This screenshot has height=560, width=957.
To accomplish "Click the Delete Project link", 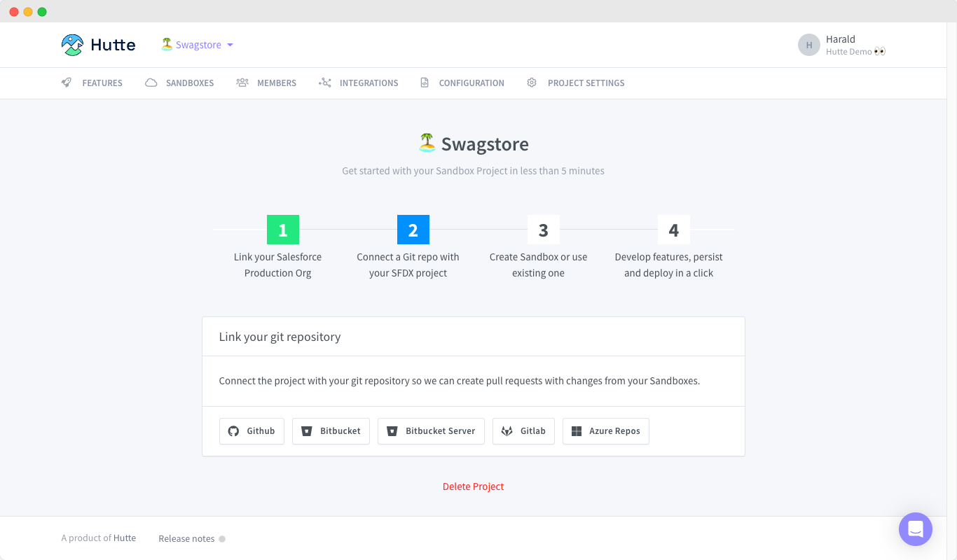I will pyautogui.click(x=474, y=486).
